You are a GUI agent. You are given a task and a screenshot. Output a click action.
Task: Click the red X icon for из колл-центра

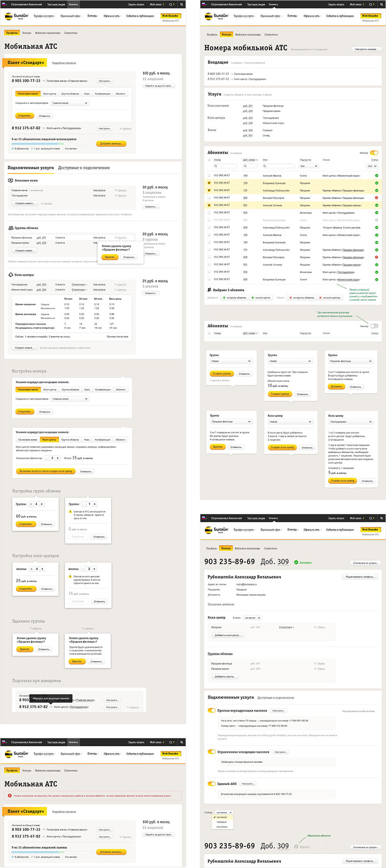pyautogui.click(x=321, y=298)
